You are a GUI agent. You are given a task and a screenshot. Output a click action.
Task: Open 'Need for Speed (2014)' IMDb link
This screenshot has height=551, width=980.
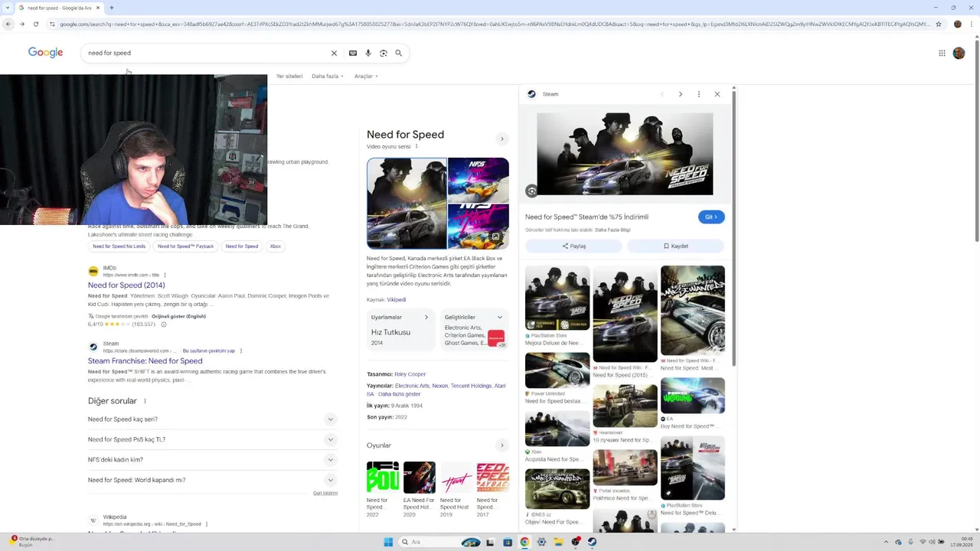click(x=126, y=285)
